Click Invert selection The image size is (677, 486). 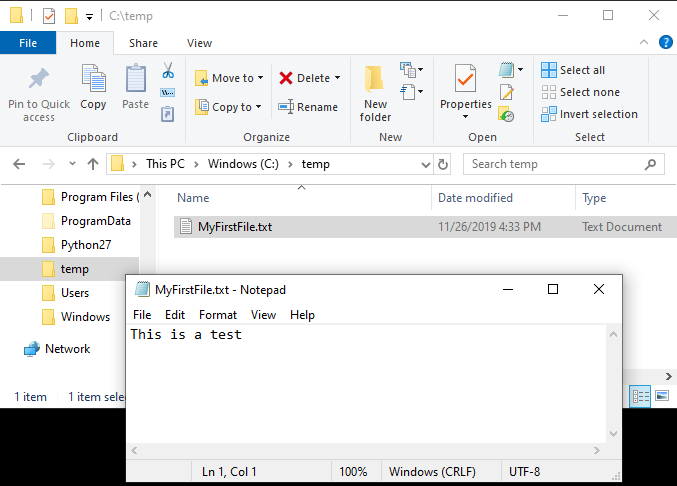(589, 114)
